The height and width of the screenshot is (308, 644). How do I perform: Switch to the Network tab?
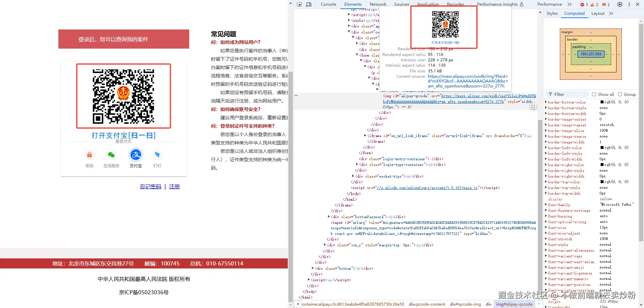[x=378, y=4]
